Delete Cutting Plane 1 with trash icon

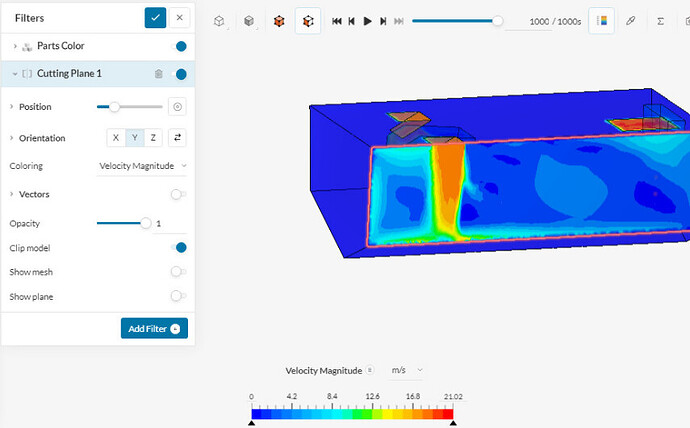159,74
